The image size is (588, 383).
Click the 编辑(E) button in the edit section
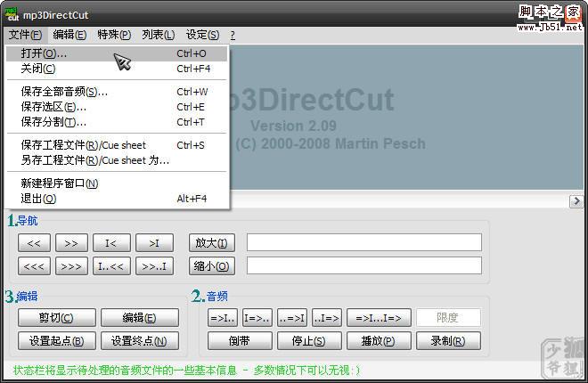[x=140, y=318]
